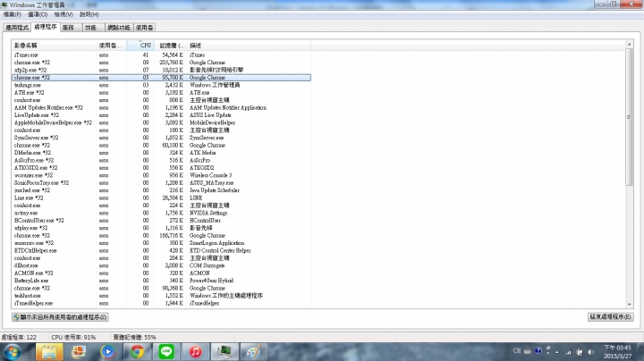Select the DMedia.exe *32 row
644x361 pixels.
click(161, 153)
